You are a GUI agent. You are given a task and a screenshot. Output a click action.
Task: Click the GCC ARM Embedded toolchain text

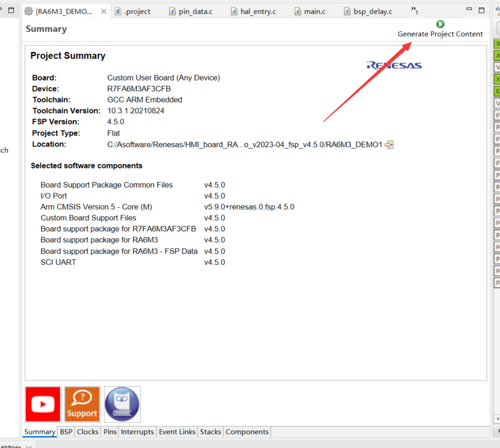point(145,100)
